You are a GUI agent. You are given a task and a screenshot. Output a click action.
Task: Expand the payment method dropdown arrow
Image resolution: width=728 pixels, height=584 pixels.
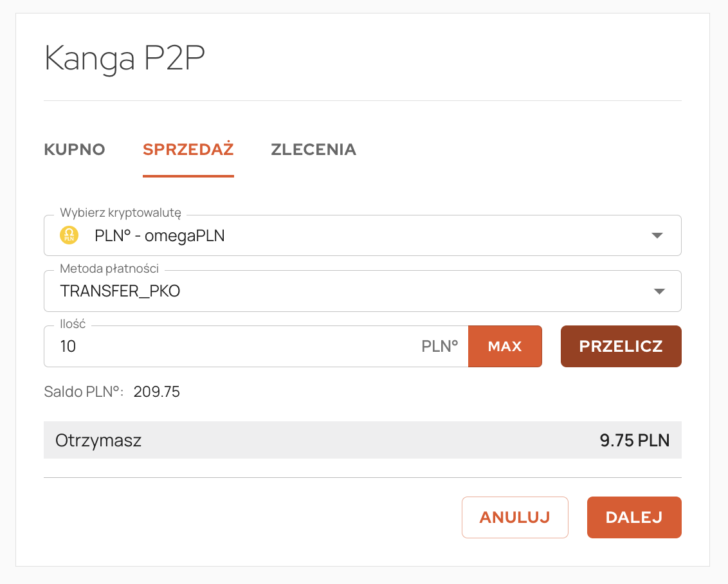tap(659, 291)
